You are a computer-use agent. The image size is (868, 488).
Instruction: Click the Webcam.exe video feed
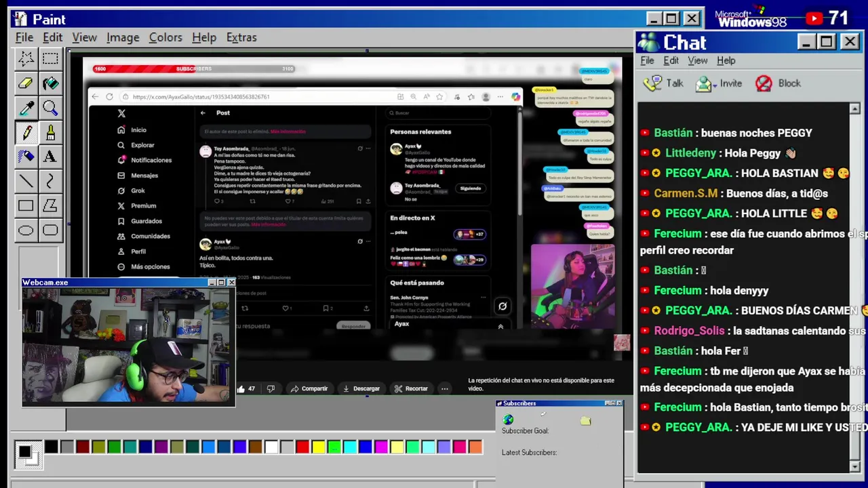coord(128,346)
